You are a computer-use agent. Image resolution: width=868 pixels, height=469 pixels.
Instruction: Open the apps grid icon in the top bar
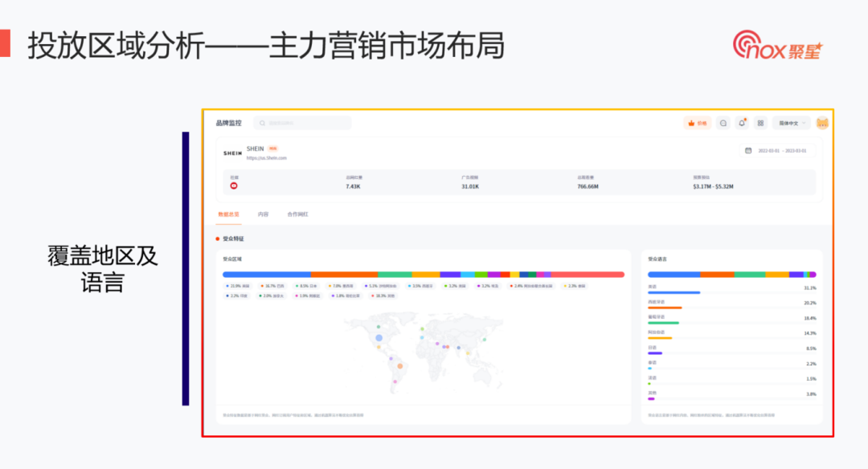click(760, 123)
